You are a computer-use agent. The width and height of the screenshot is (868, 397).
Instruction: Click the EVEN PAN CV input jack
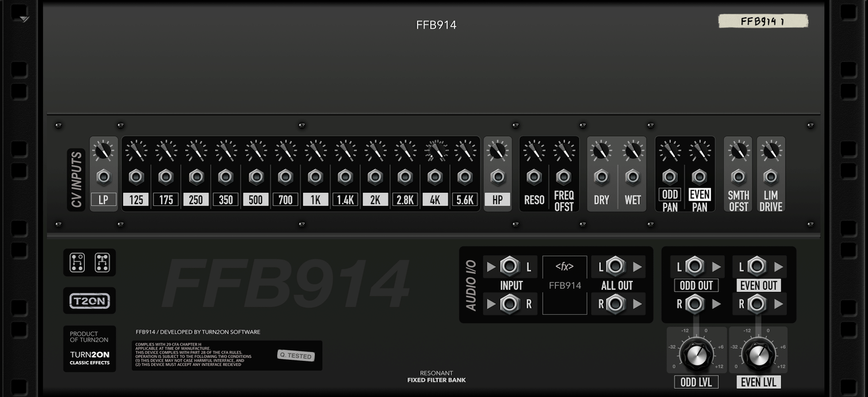700,177
